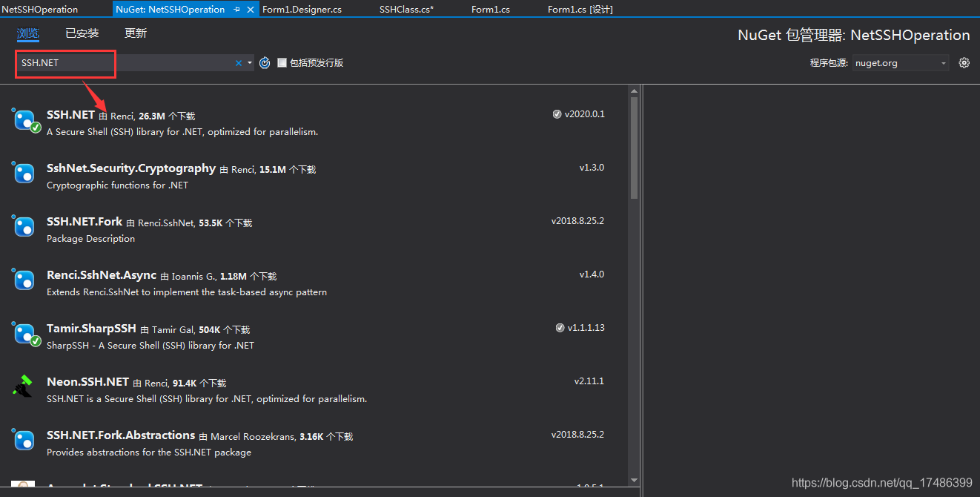Select the Renci.SshNet.Async package name
This screenshot has width=980, height=497.
[x=102, y=275]
